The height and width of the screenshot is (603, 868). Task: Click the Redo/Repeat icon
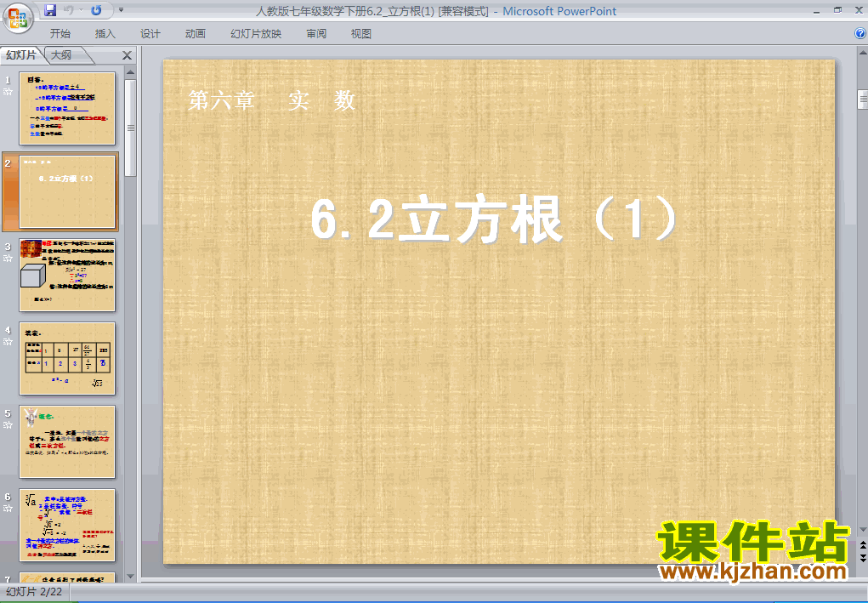click(96, 10)
